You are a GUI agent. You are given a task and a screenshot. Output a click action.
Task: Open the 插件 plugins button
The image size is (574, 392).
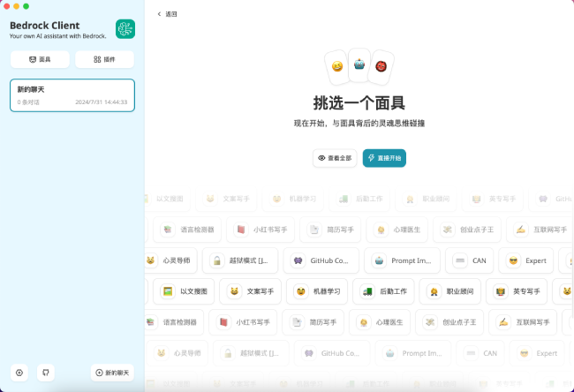104,59
